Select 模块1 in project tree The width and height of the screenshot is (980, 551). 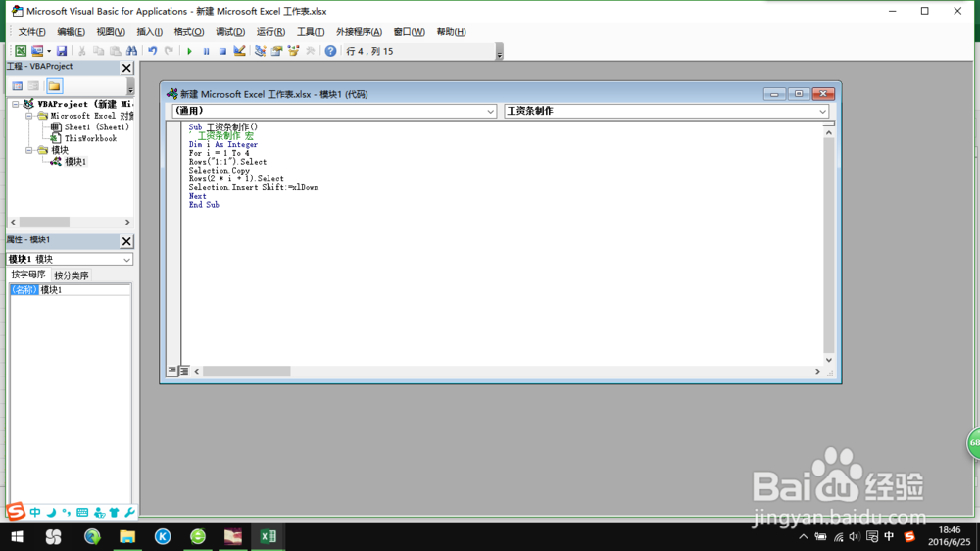75,162
